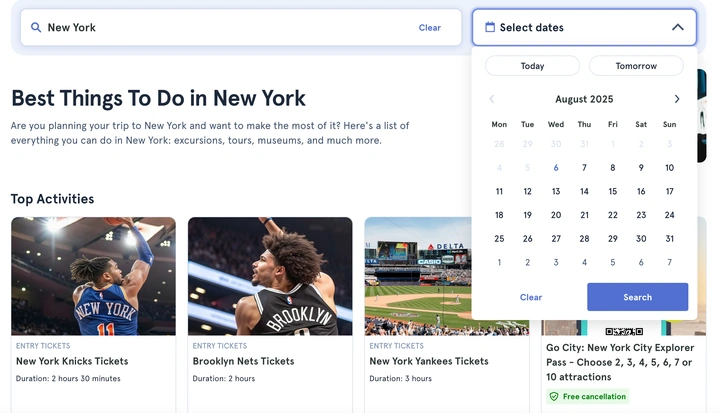Image resolution: width=720 pixels, height=413 pixels.
Task: Choose the Tomorrow quick date option
Action: point(636,66)
